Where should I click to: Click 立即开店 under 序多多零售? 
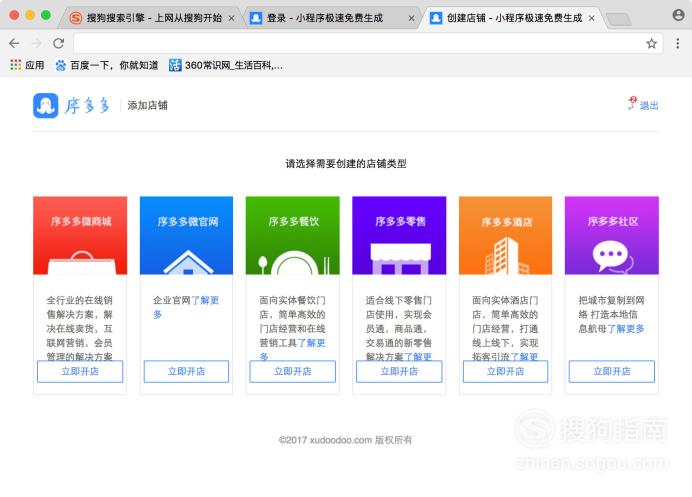tap(399, 372)
